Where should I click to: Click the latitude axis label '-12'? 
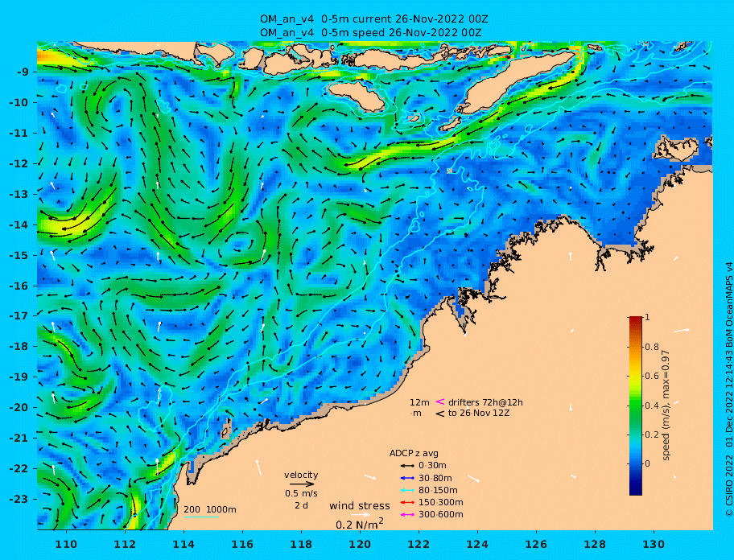[x=19, y=164]
